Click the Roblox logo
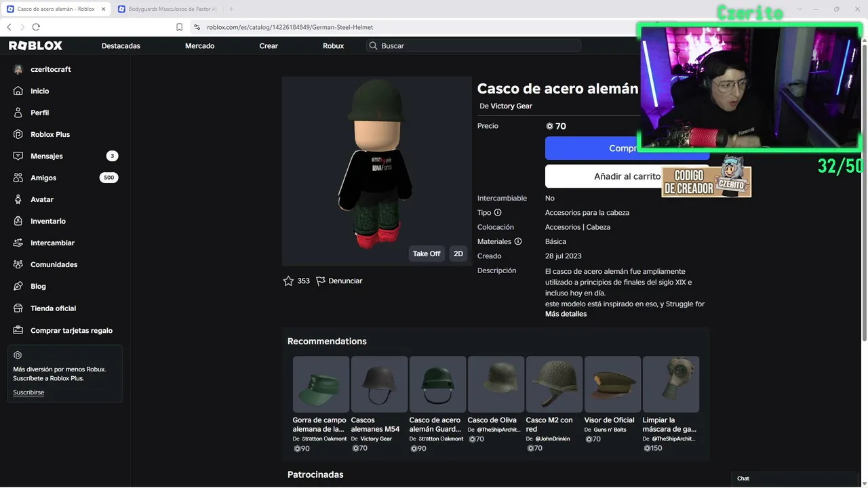The height and width of the screenshot is (488, 868). coord(35,45)
